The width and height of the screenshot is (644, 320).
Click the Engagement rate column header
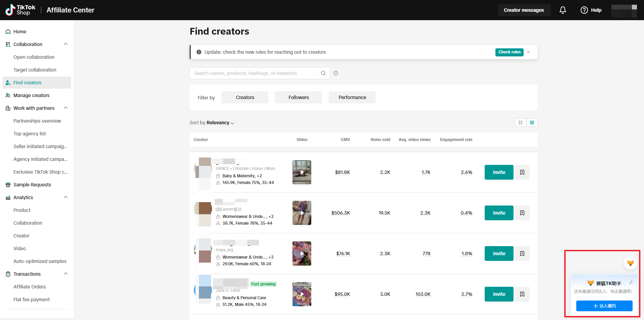[456, 140]
